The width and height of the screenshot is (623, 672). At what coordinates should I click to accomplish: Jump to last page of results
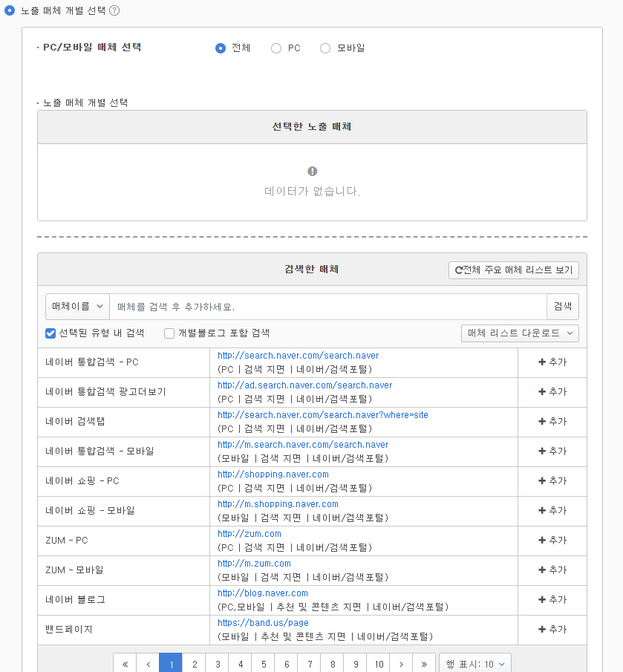coord(424,664)
